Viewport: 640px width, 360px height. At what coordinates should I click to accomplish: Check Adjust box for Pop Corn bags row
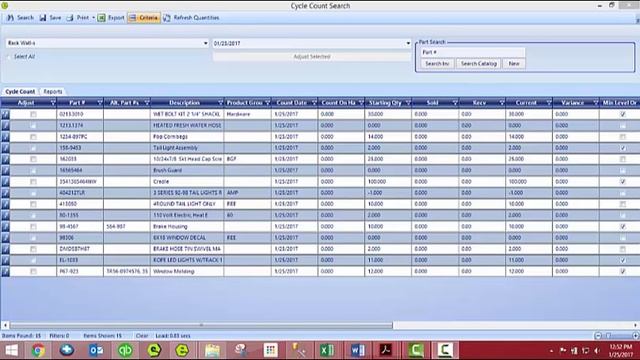[33, 137]
